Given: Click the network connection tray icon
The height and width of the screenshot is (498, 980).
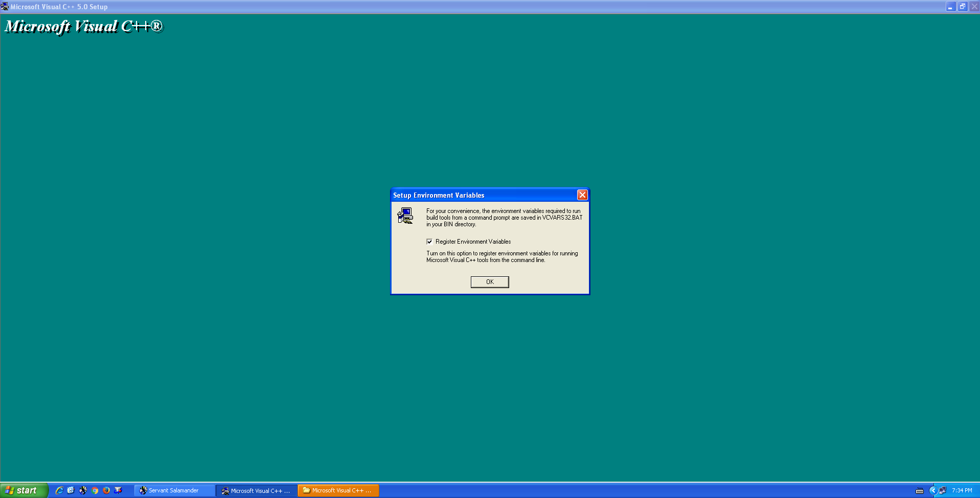Looking at the screenshot, I should (x=943, y=490).
